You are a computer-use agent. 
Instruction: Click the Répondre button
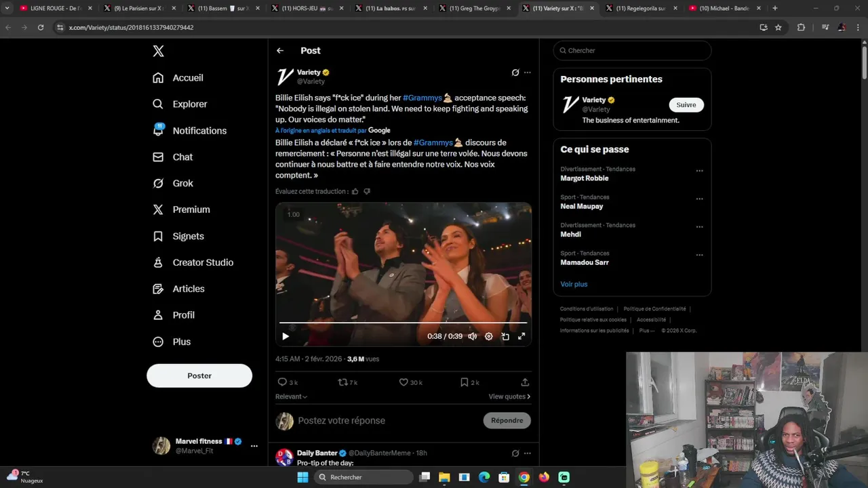(507, 421)
